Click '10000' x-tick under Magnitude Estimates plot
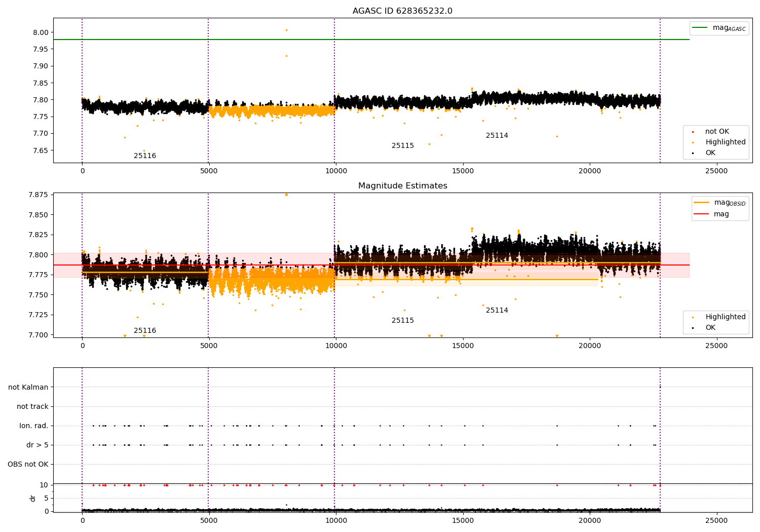The width and height of the screenshot is (760, 532). click(x=336, y=346)
